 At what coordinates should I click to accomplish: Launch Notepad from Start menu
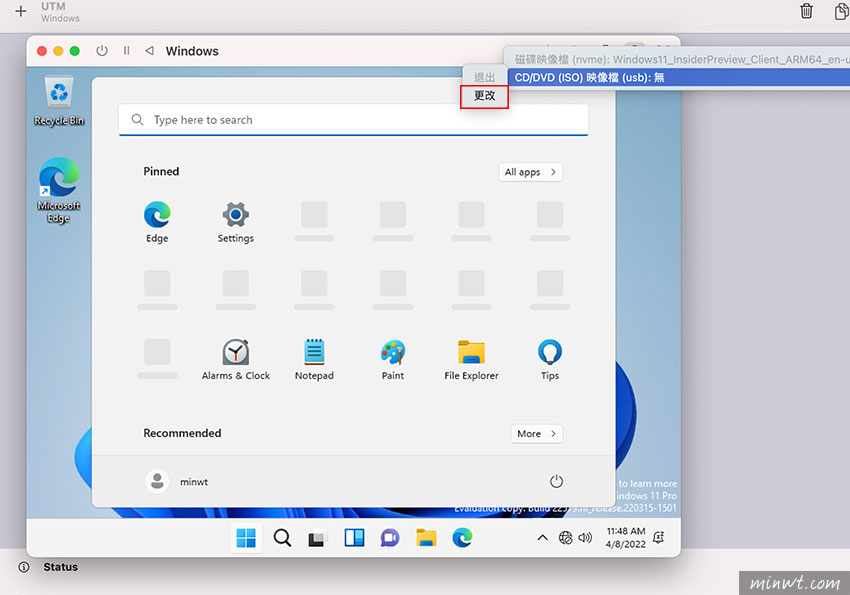314,360
